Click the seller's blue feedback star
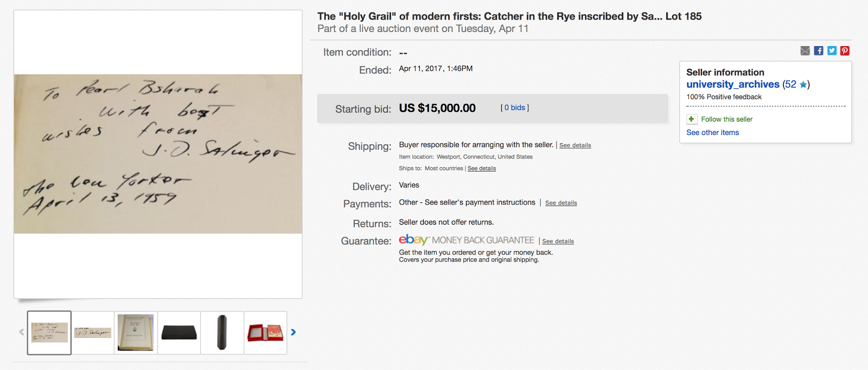868x370 pixels. click(803, 85)
